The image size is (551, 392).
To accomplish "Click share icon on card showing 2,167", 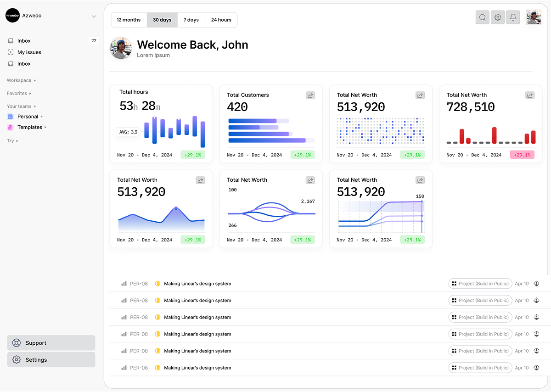I will 310,180.
